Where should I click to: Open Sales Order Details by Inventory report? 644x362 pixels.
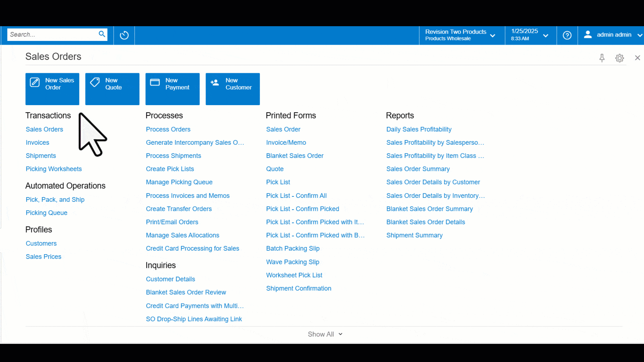[436, 195]
